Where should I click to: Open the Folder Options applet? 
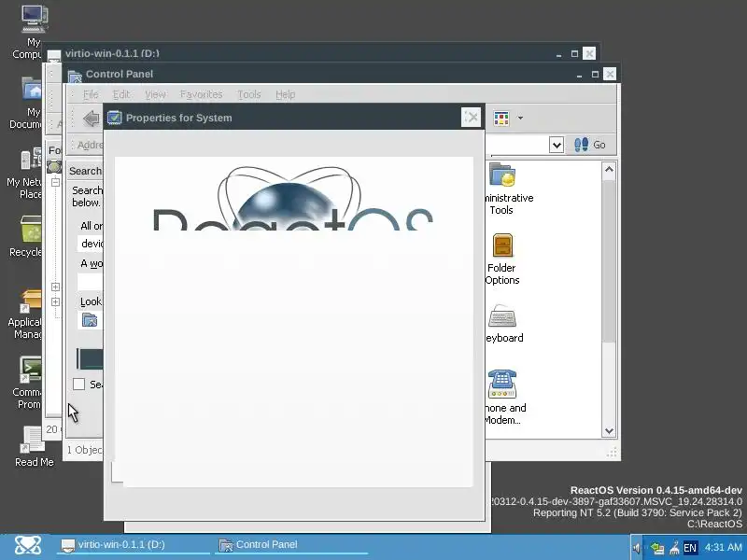pos(502,259)
